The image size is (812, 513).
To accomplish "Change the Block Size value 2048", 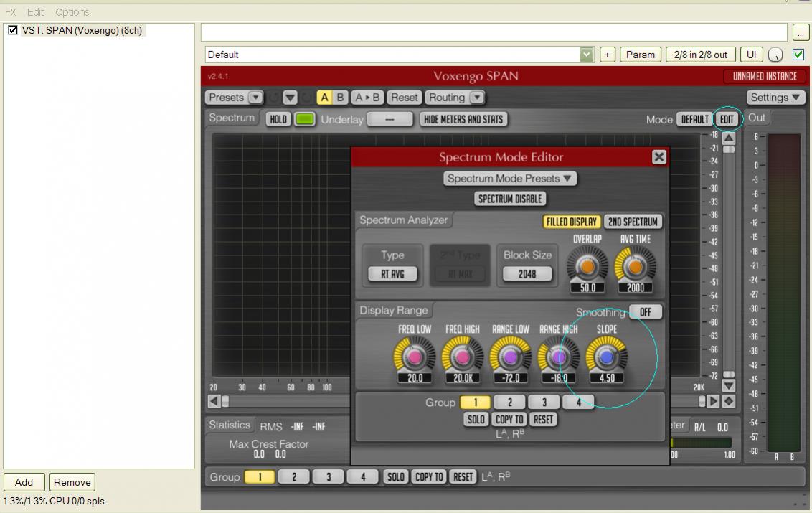I will tap(527, 274).
